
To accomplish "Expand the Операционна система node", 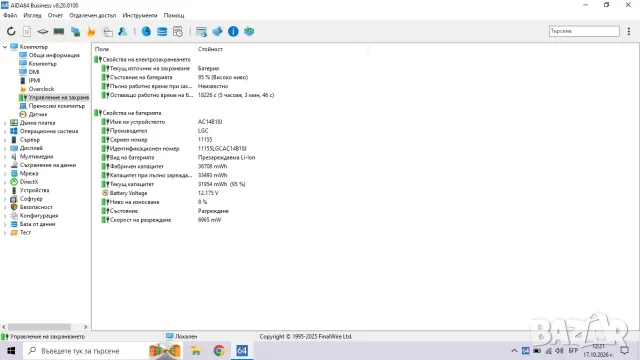I will pyautogui.click(x=5, y=131).
